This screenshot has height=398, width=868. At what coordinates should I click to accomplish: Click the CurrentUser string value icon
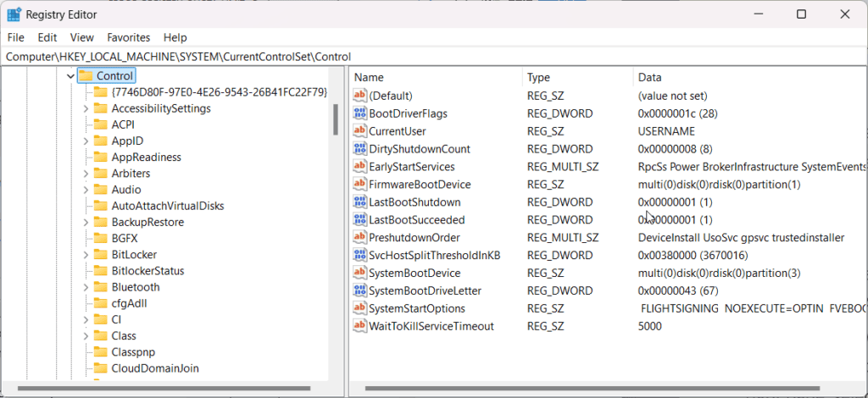click(x=359, y=131)
